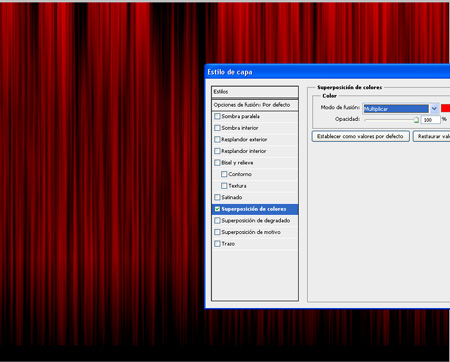
Task: Select the Resplandor interior style label
Action: (244, 151)
